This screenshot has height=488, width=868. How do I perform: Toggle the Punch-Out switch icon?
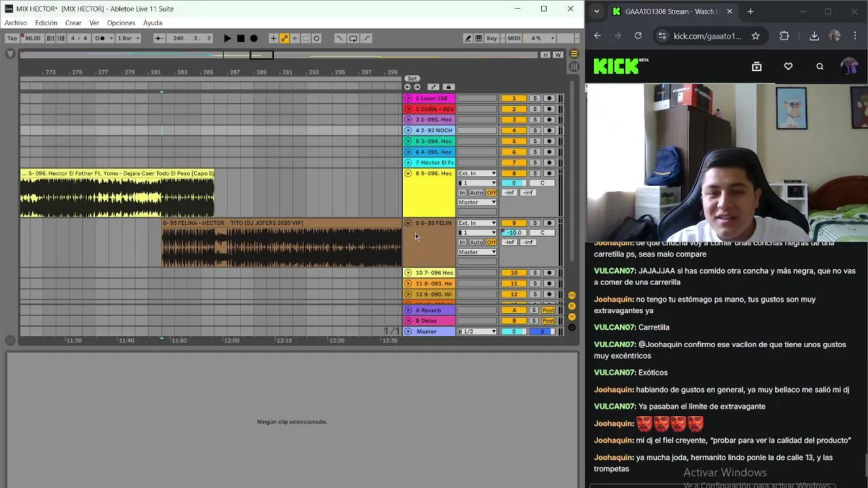(x=367, y=39)
